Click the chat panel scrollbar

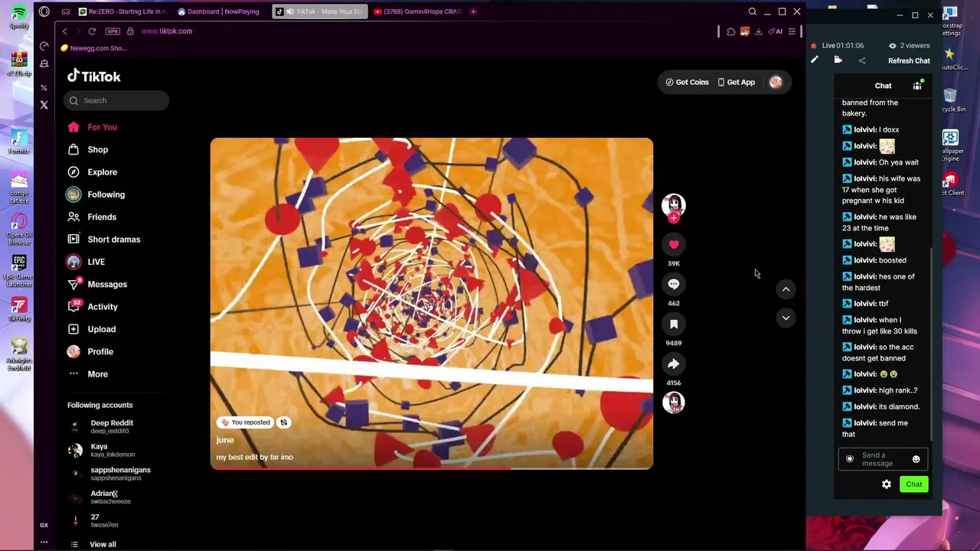(931, 344)
